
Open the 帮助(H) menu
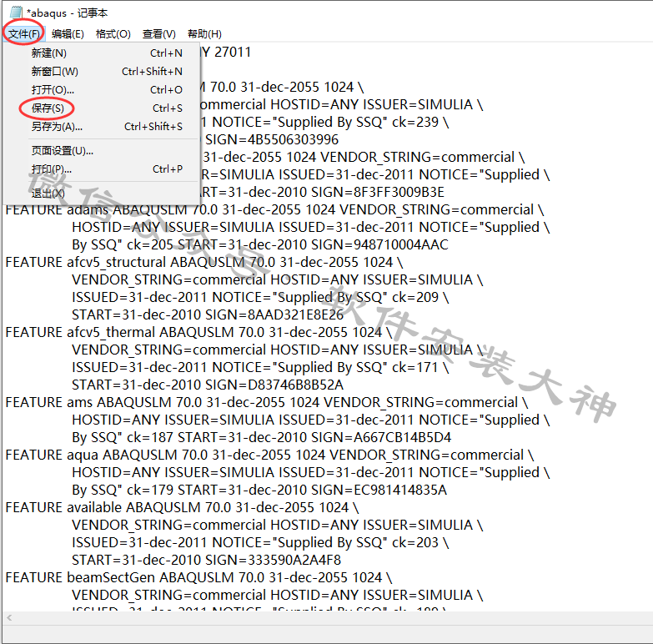204,33
